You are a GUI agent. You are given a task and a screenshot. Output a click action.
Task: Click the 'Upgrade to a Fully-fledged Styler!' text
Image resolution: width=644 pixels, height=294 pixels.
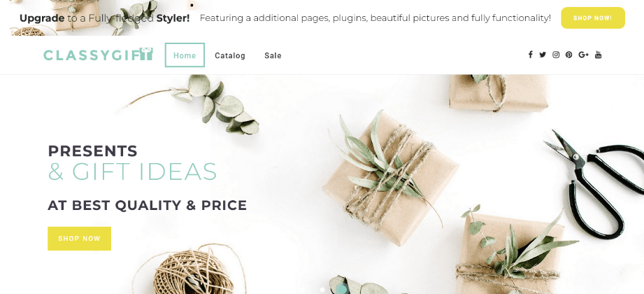105,18
